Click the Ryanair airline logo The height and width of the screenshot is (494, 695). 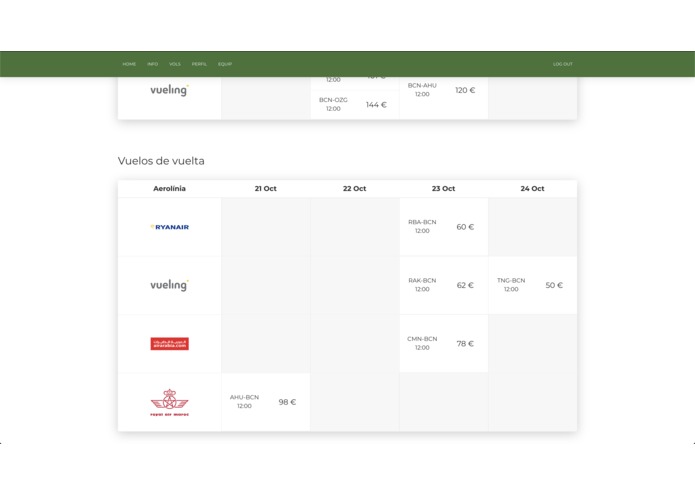[x=169, y=227]
